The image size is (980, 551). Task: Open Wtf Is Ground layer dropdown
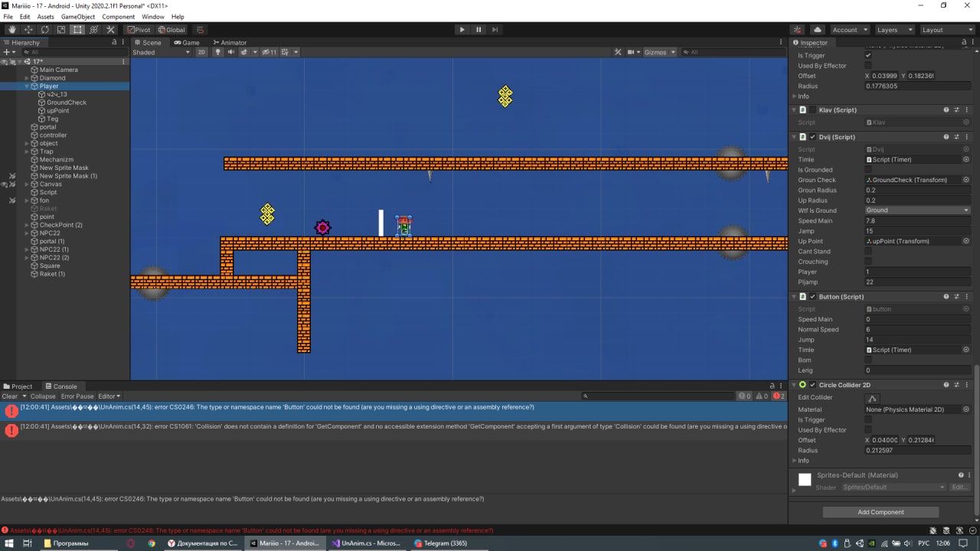pyautogui.click(x=917, y=210)
